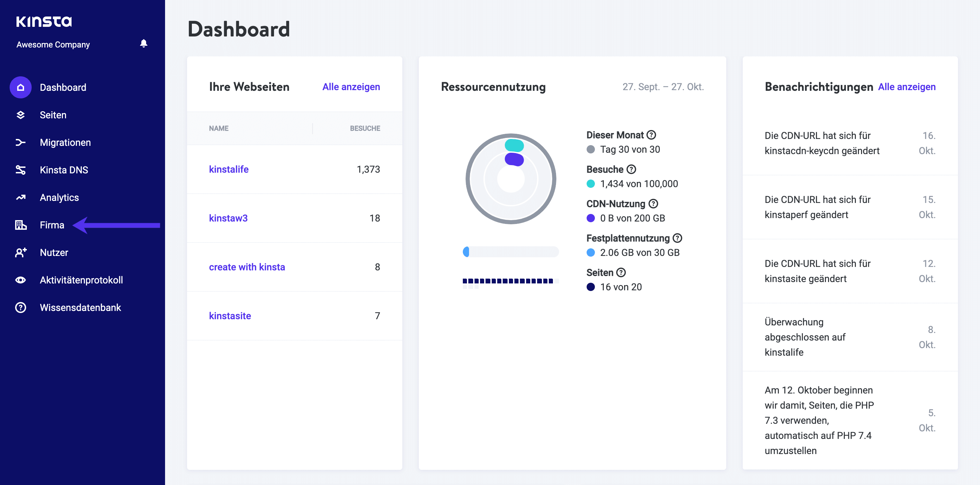Click the Kinsta DNS icon
Screen dimensions: 980x485
tap(21, 170)
